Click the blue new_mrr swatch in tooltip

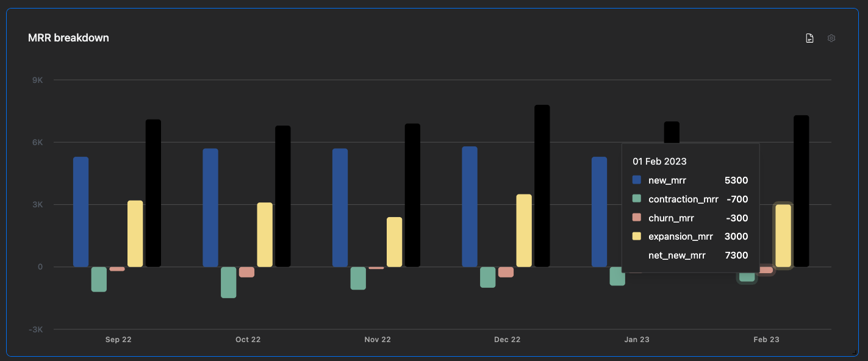637,180
